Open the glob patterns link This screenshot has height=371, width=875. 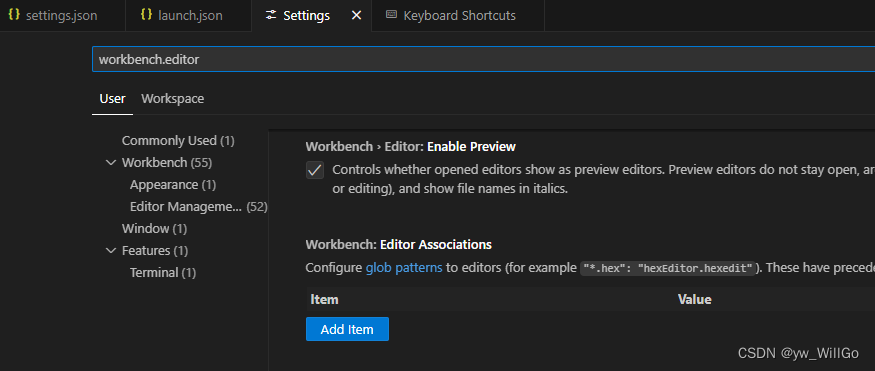point(404,268)
